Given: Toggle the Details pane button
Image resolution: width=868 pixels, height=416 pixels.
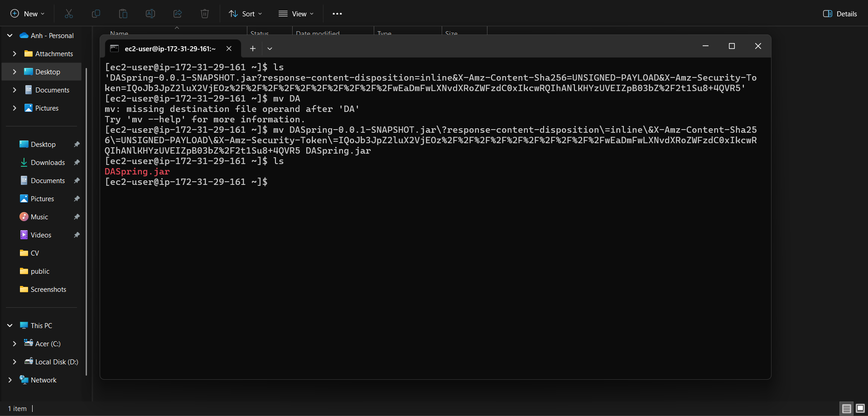Looking at the screenshot, I should [840, 14].
